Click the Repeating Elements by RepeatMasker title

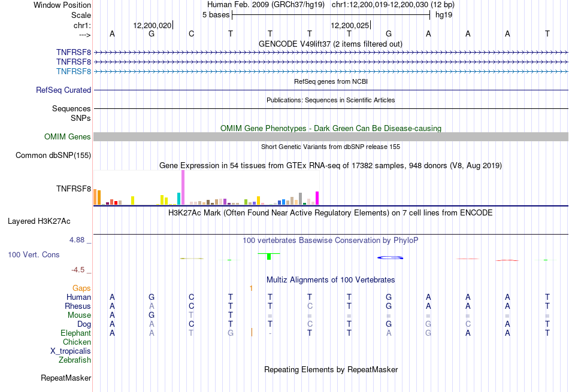coord(331,369)
